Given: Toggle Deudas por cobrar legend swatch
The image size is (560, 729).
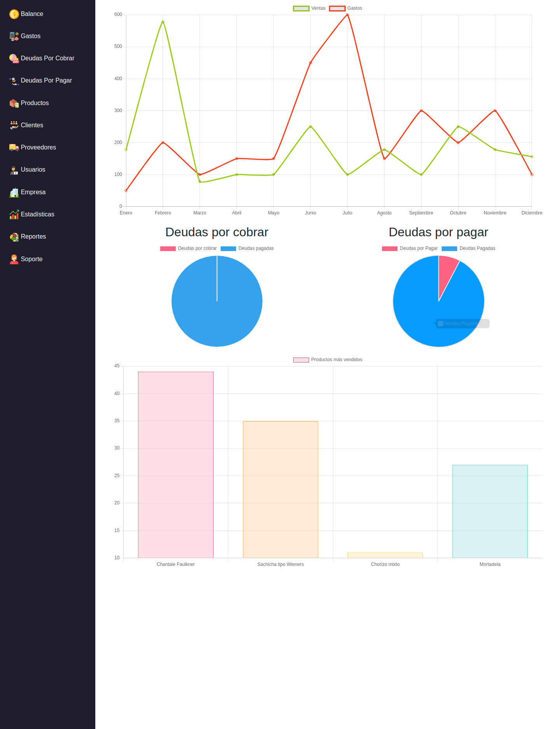Looking at the screenshot, I should click(168, 249).
